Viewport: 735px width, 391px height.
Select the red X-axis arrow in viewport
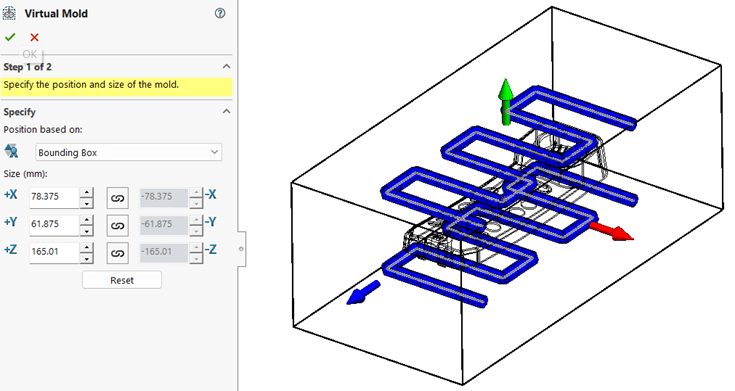pyautogui.click(x=611, y=231)
